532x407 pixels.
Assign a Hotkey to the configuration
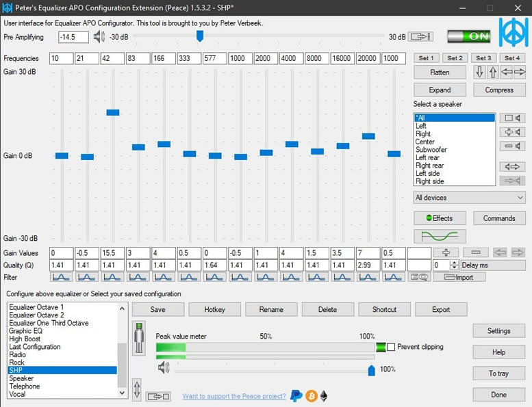214,309
